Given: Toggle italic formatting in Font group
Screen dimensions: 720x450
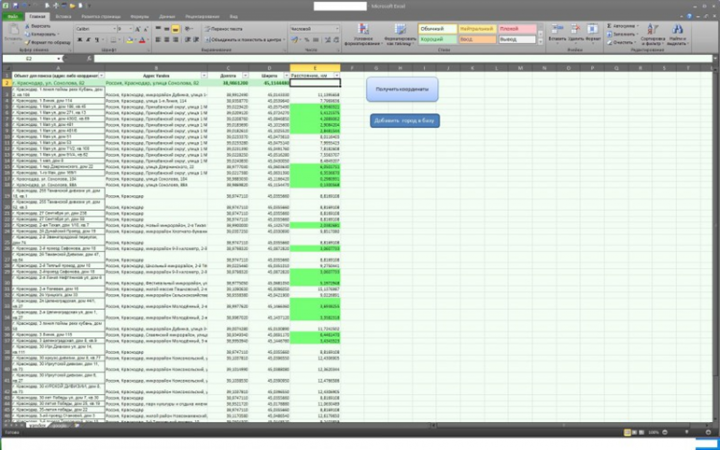Looking at the screenshot, I should (x=88, y=40).
